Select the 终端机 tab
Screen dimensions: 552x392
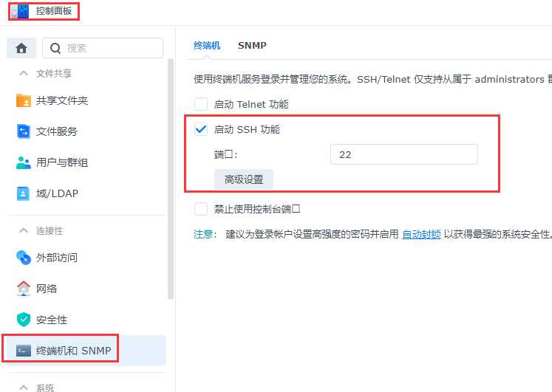coord(207,45)
